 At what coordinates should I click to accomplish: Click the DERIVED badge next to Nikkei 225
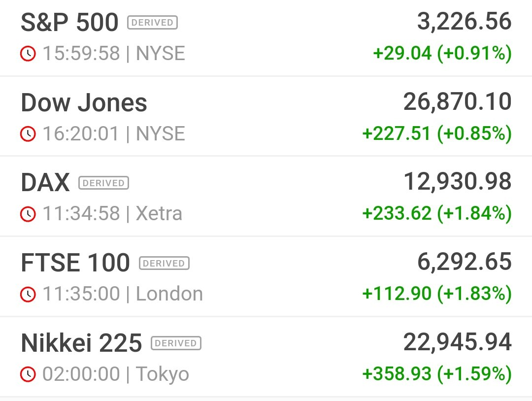(176, 343)
